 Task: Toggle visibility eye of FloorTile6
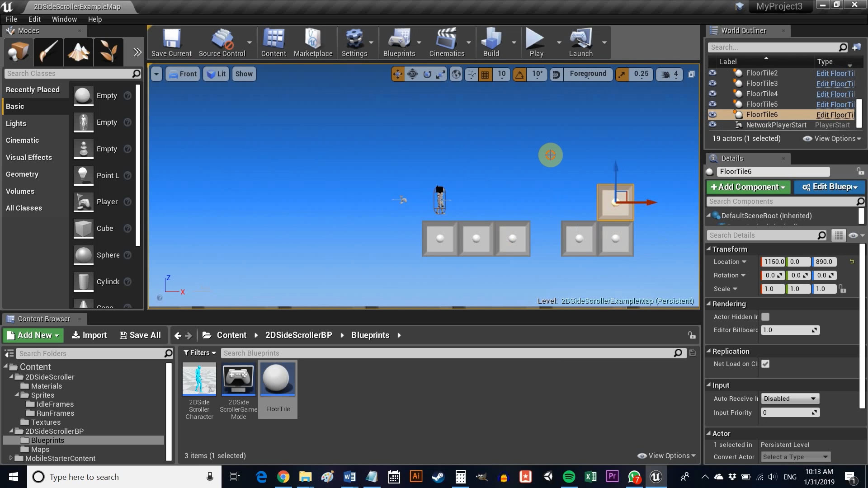tap(712, 115)
